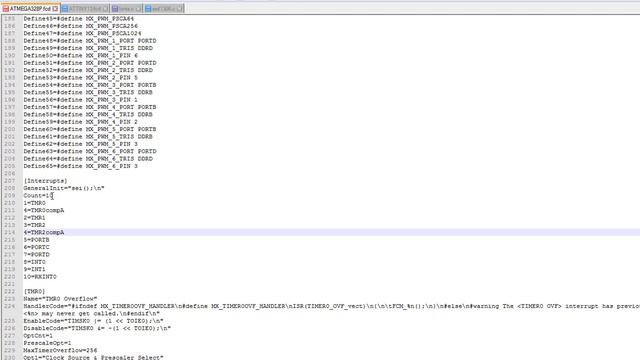The height and width of the screenshot is (360, 640).
Task: Click the Define51 MX_PWM_2_PORT PORTD line
Action: [x=90, y=63]
